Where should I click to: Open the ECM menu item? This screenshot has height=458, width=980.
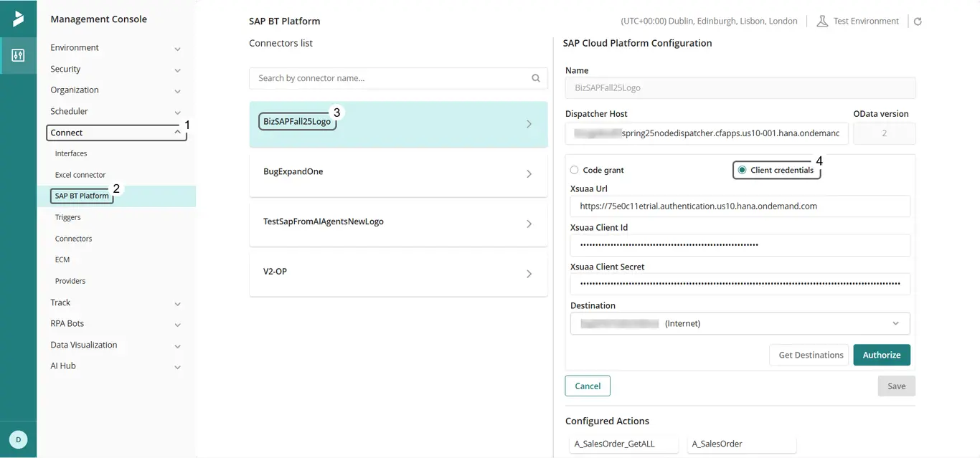(62, 259)
